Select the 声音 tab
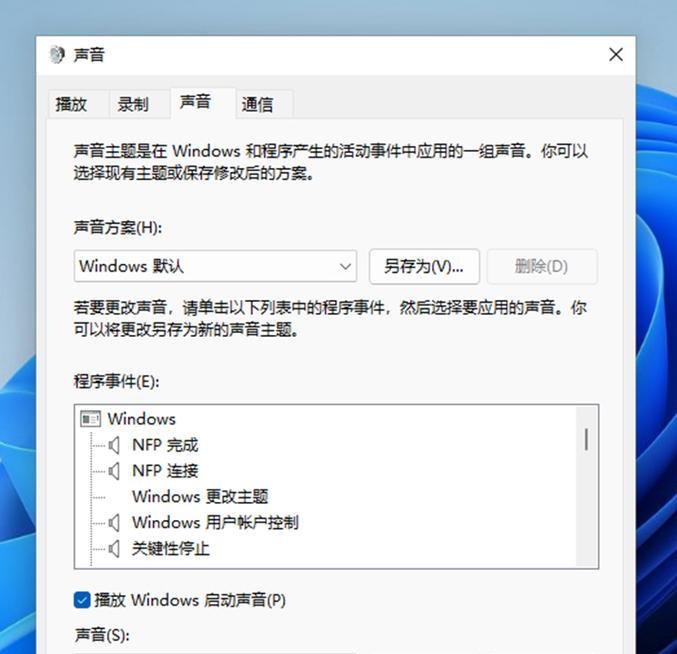This screenshot has width=677, height=654. (x=195, y=103)
